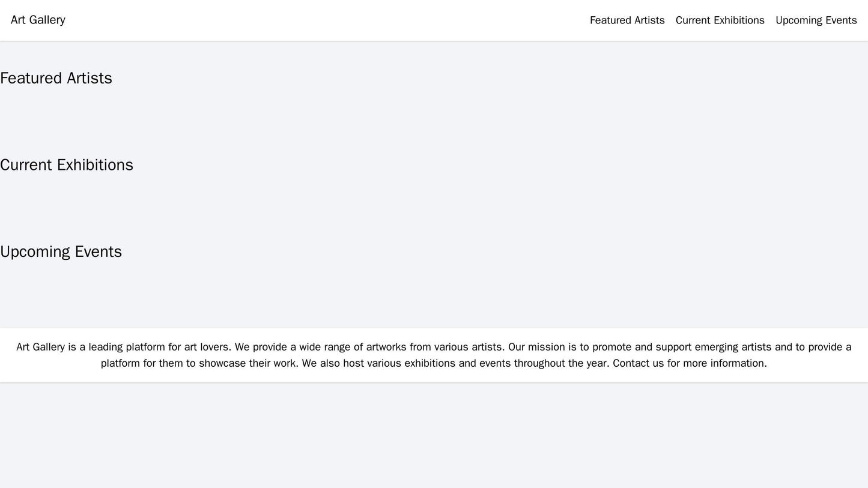Navigate home via the Art Gallery brand link
Screen dimensions: 868x488
(37, 19)
